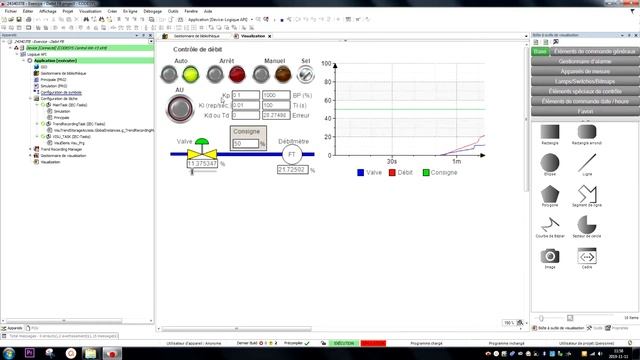Click the open folder toolbar icon

(11, 19)
